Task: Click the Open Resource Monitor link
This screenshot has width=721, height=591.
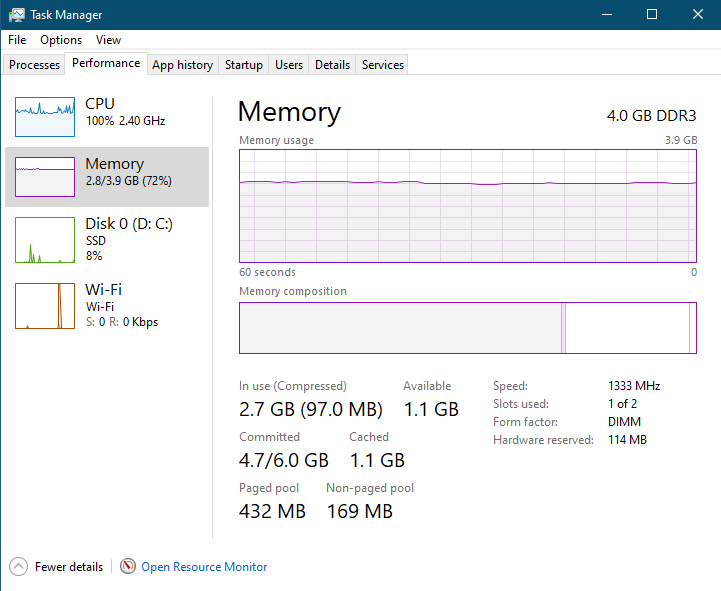Action: pos(204,567)
